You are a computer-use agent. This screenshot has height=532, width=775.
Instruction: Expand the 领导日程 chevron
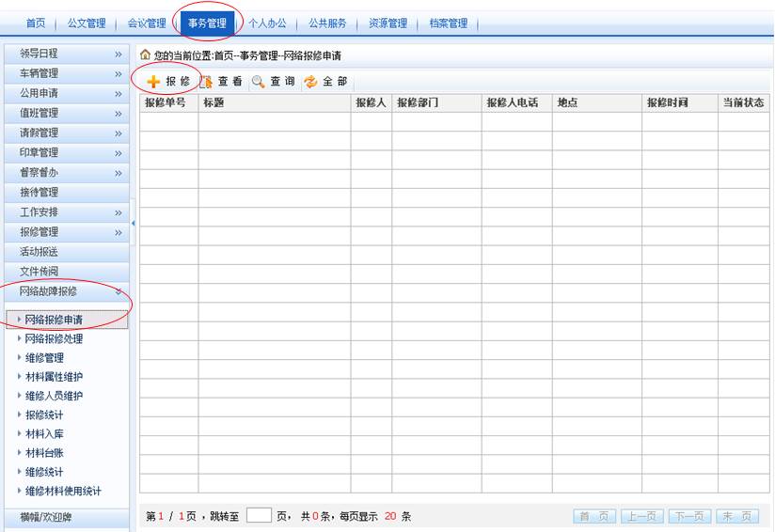tap(119, 55)
